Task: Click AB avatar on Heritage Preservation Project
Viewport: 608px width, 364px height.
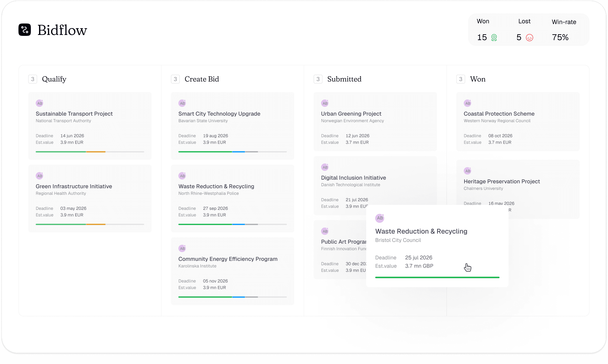Action: tap(467, 171)
